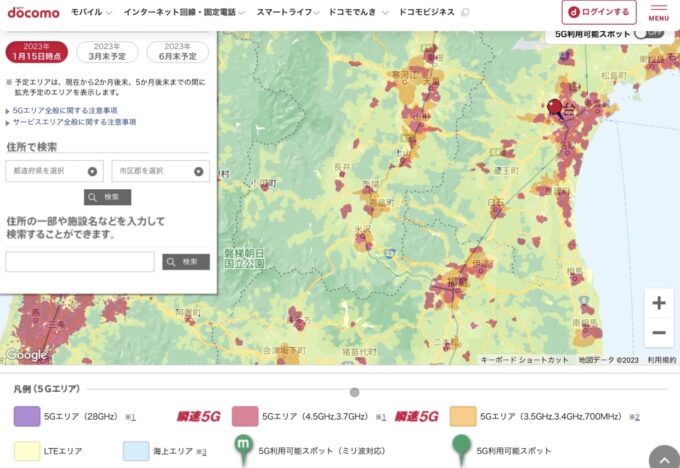The width and height of the screenshot is (680, 468).
Task: Click the legend panel slider handle
Action: pyautogui.click(x=354, y=393)
